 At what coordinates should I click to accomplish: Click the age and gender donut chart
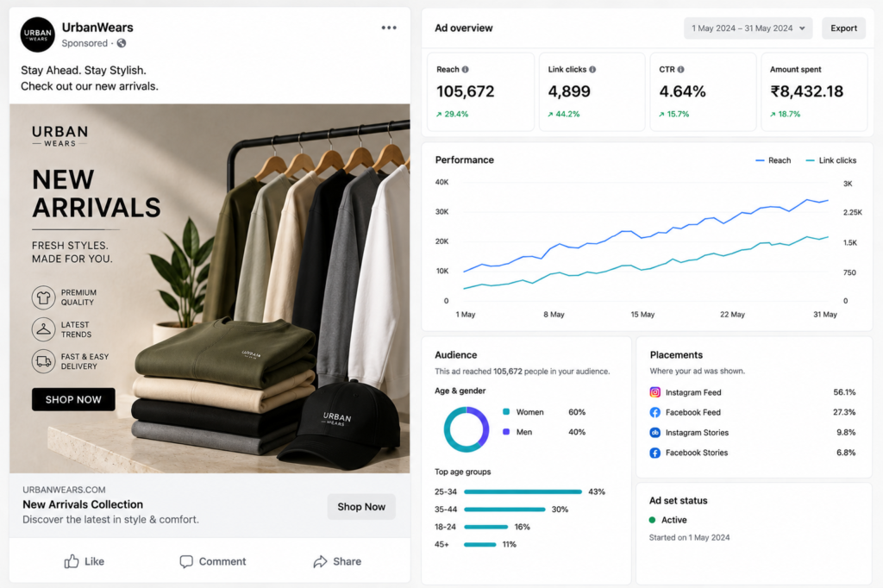[467, 429]
